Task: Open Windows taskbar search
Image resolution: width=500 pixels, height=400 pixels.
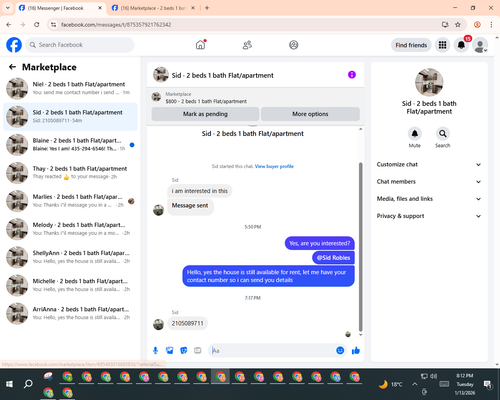Action: pos(28,384)
